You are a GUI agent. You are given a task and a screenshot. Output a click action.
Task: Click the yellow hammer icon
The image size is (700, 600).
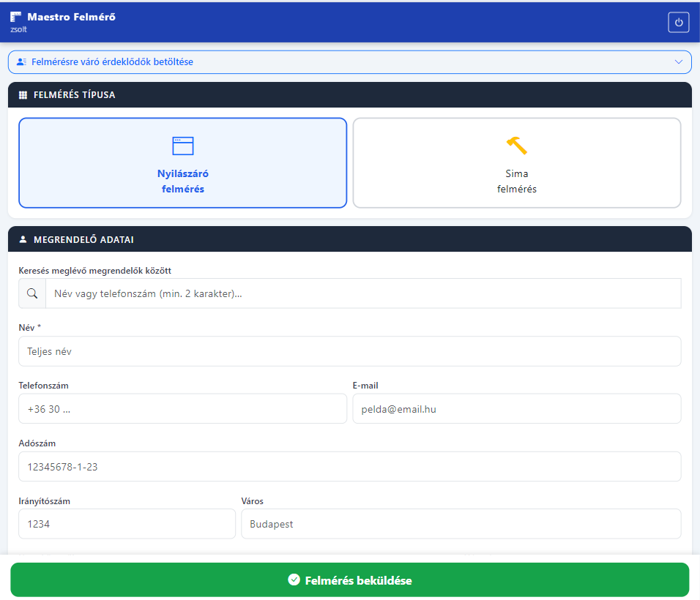pyautogui.click(x=516, y=146)
